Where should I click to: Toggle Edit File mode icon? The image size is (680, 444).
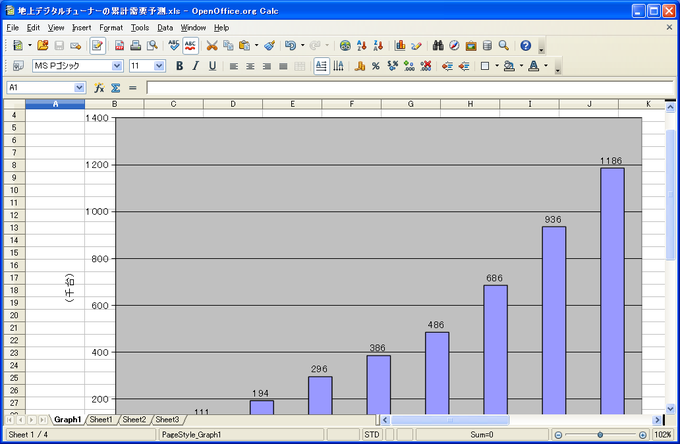click(x=97, y=45)
